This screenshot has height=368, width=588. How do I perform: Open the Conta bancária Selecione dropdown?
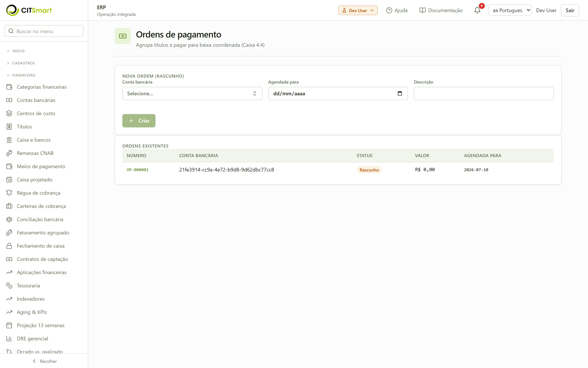click(x=192, y=93)
